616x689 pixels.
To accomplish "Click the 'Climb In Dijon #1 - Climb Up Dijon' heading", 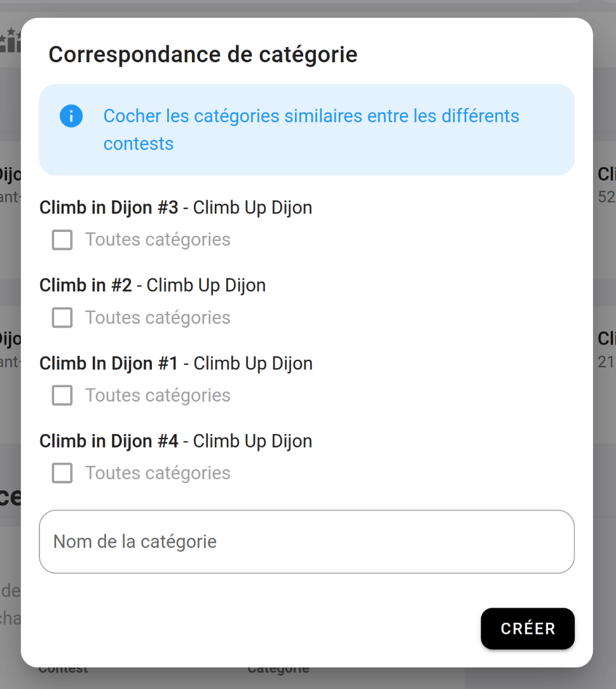I will pyautogui.click(x=176, y=364).
